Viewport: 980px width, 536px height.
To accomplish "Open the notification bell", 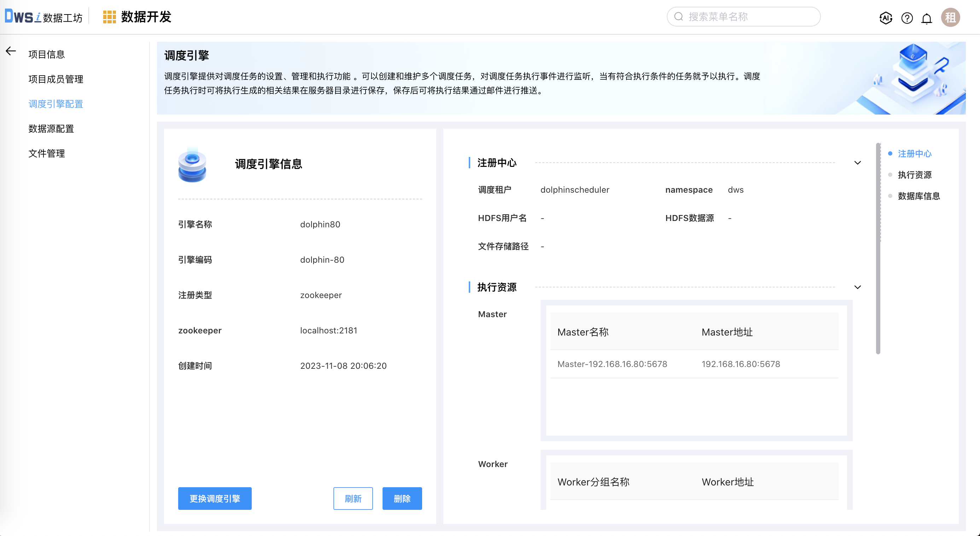I will 926,18.
